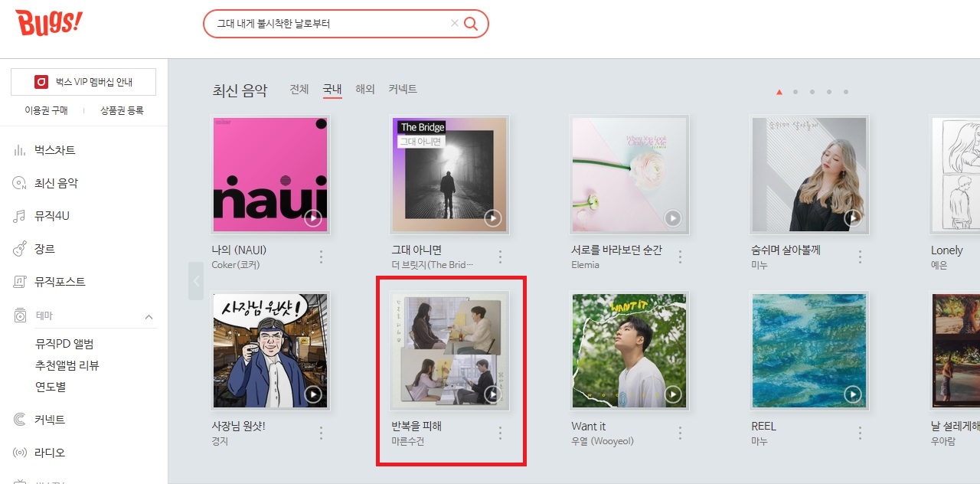Play the 나의 (NAUI) album
The image size is (980, 484).
click(312, 218)
